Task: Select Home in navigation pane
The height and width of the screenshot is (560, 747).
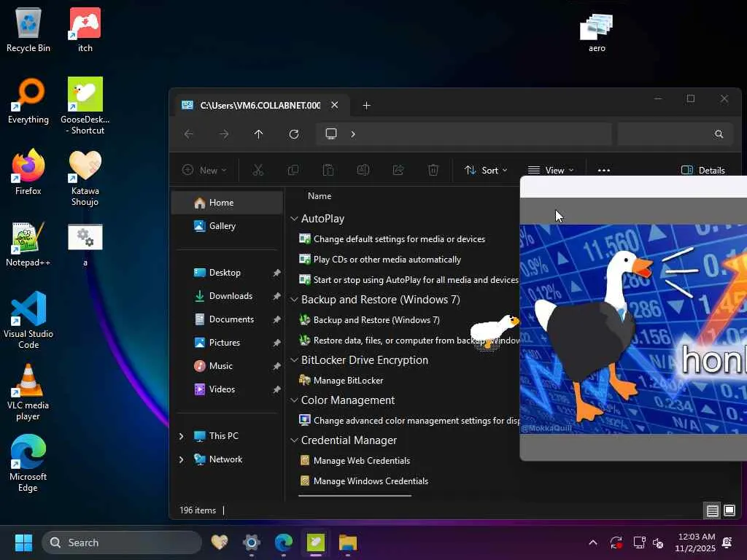Action: pyautogui.click(x=228, y=203)
